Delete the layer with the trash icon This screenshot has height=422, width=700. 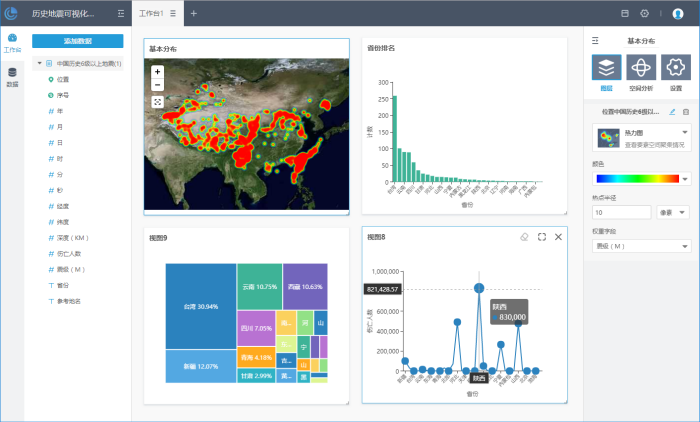coord(685,112)
